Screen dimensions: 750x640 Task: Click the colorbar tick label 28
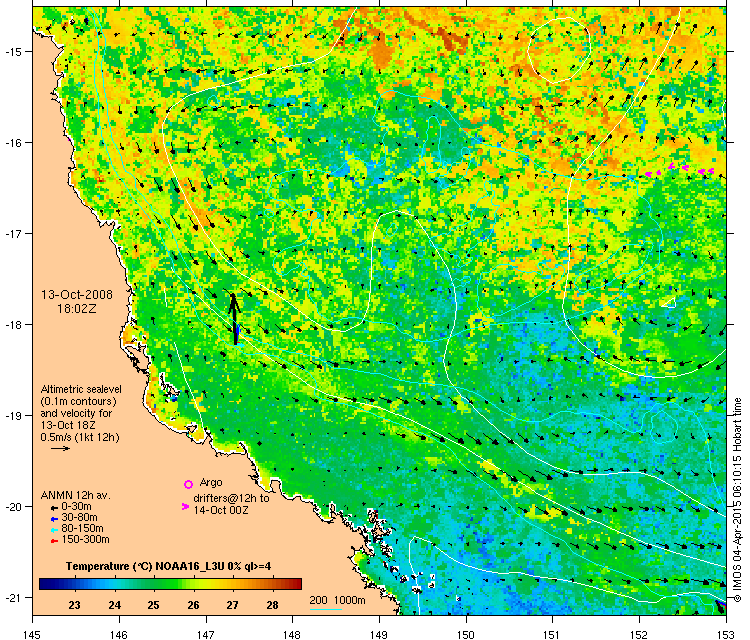272,605
